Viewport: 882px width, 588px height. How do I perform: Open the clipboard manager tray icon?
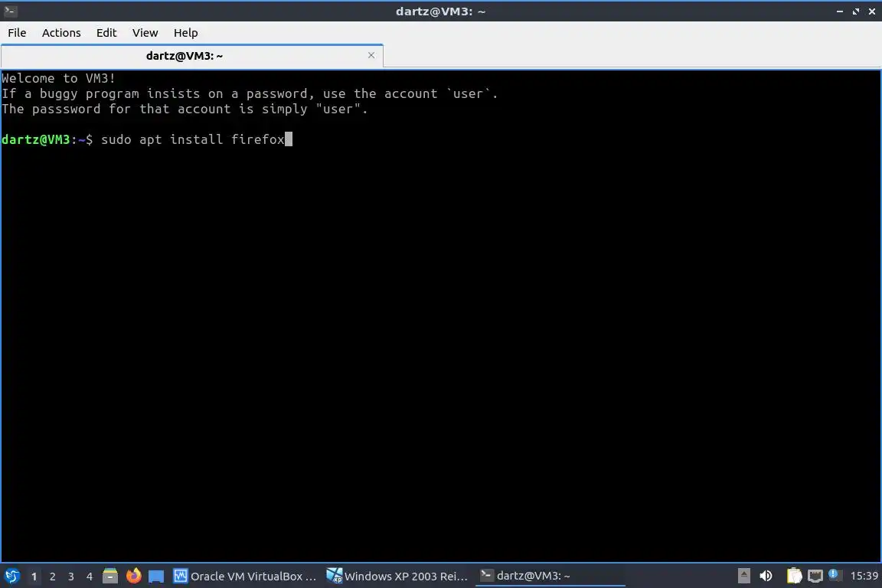click(x=794, y=576)
